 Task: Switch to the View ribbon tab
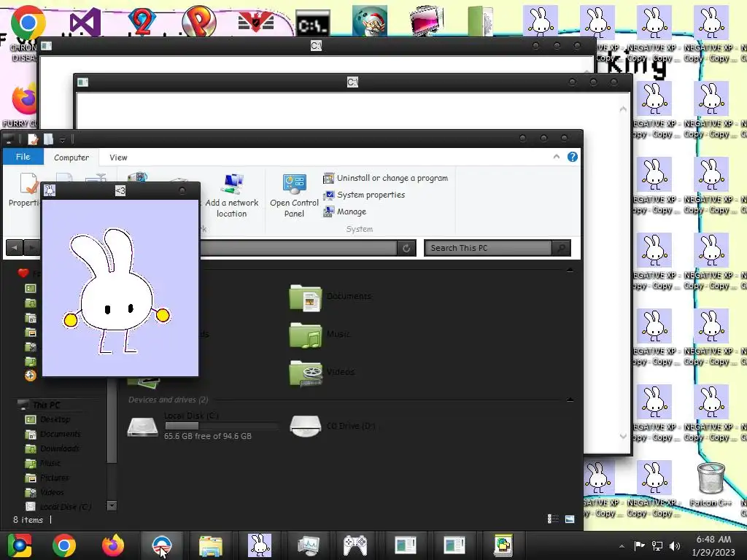tap(118, 157)
